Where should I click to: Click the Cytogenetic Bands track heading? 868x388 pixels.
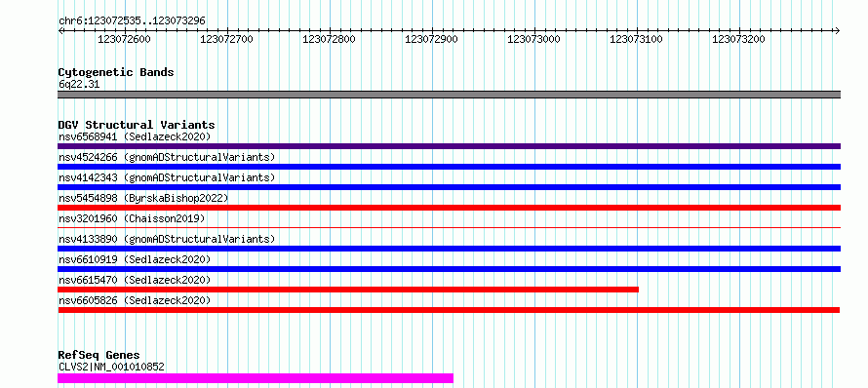116,72
